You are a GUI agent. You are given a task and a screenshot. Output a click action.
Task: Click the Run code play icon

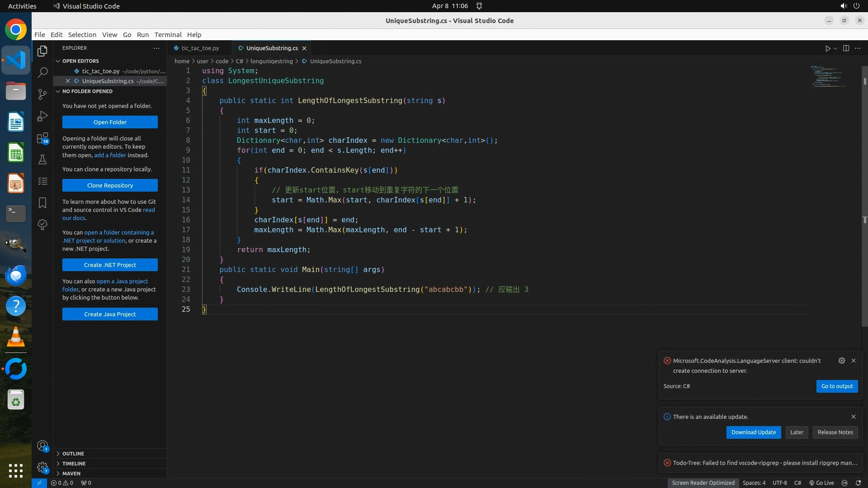(x=827, y=48)
